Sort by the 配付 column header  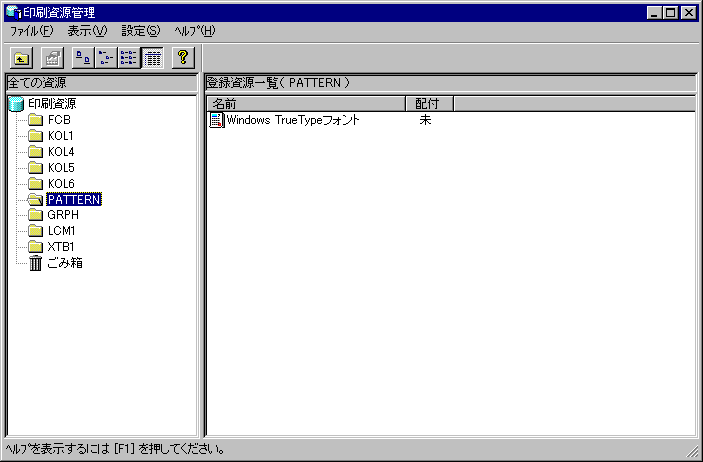click(430, 104)
